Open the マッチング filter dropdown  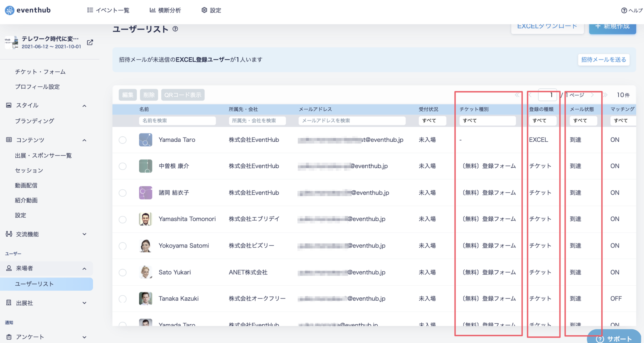tap(623, 120)
